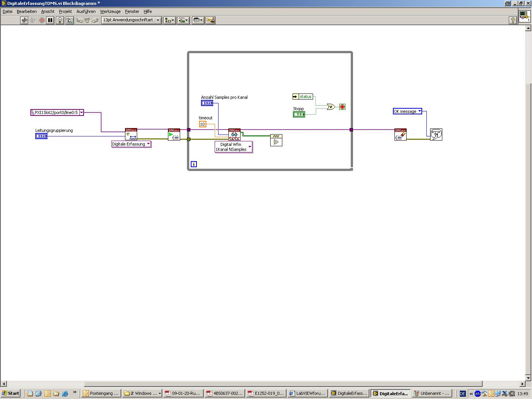Open the Werkzeuge menu
This screenshot has height=399, width=532.
click(x=110, y=11)
